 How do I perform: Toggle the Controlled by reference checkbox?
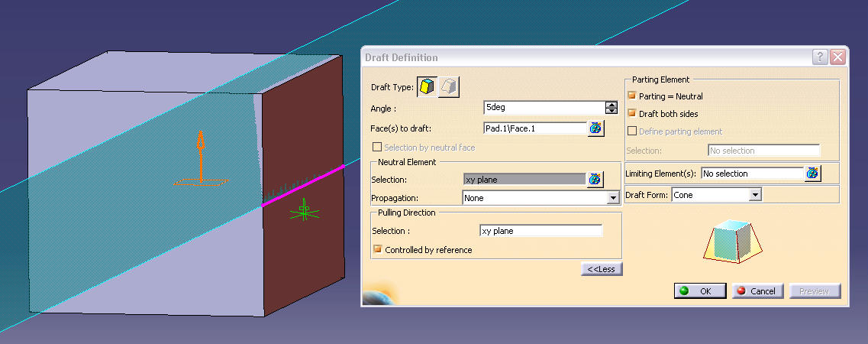[378, 249]
